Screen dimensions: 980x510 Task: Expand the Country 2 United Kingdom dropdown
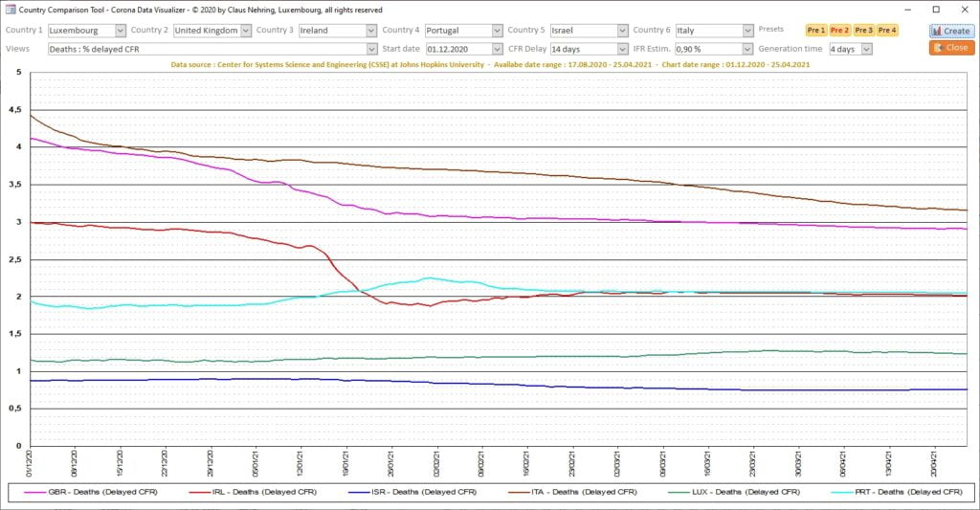(x=246, y=31)
